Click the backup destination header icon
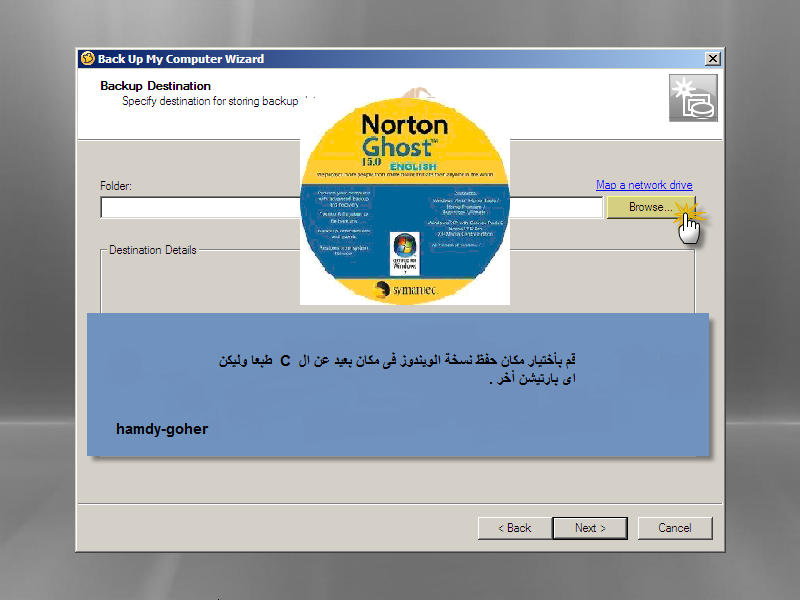Image resolution: width=800 pixels, height=600 pixels. tap(693, 98)
